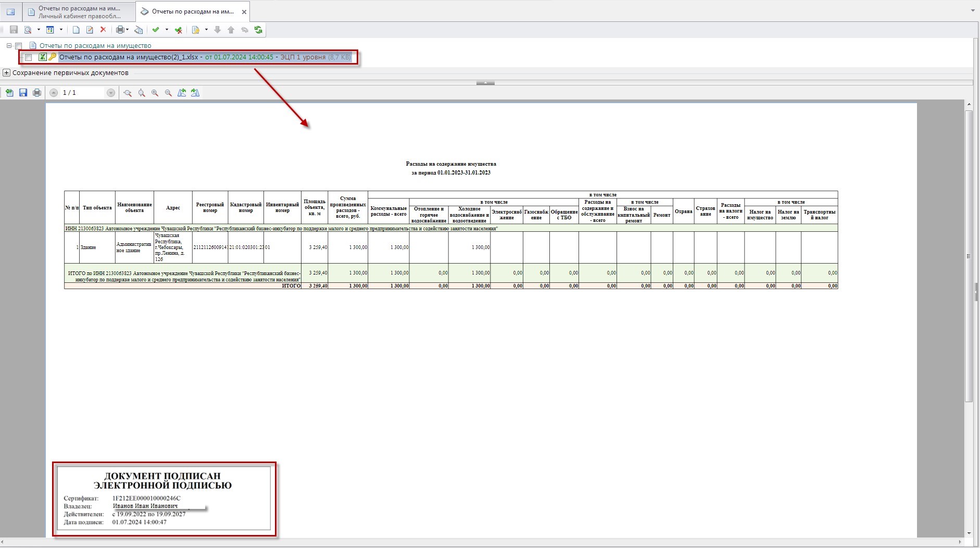
Task: Click the side splitter handle at right edge
Action: pos(976,292)
